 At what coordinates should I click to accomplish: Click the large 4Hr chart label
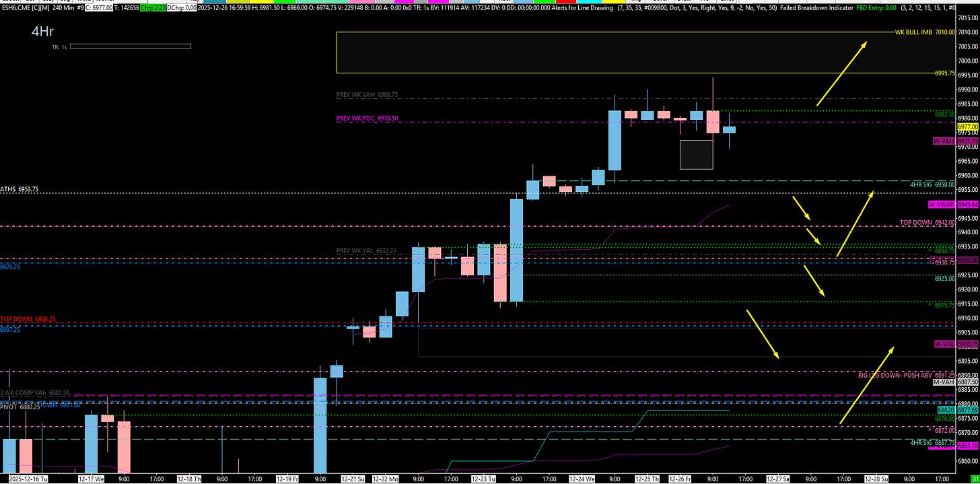pyautogui.click(x=42, y=31)
